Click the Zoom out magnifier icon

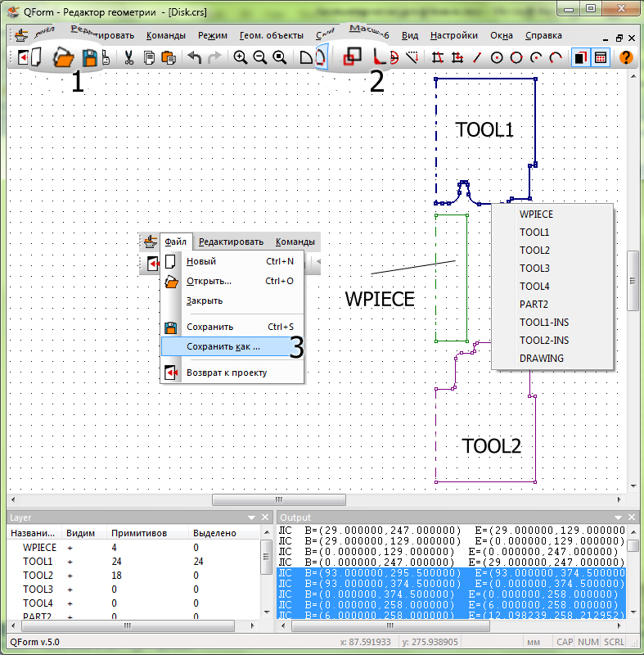[259, 57]
